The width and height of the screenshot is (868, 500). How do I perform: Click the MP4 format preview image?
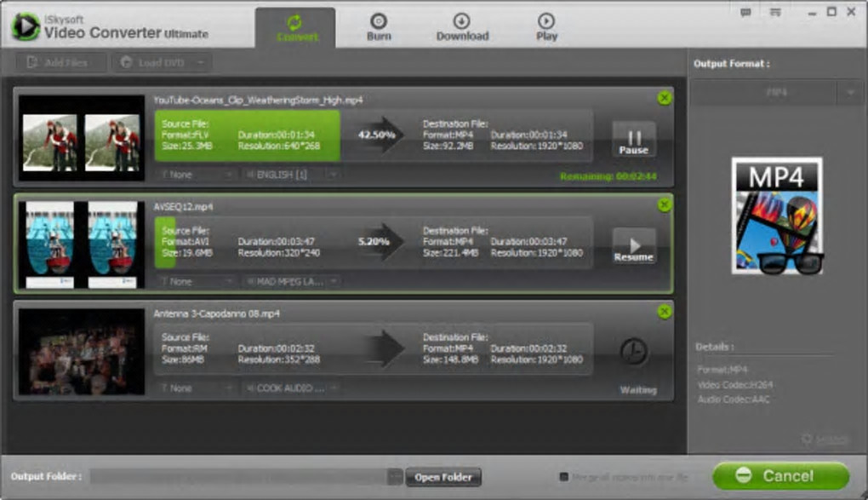pyautogui.click(x=777, y=216)
